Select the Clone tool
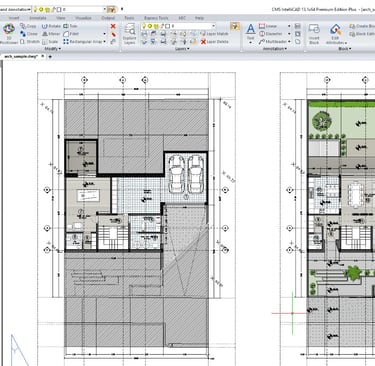 (x=29, y=34)
